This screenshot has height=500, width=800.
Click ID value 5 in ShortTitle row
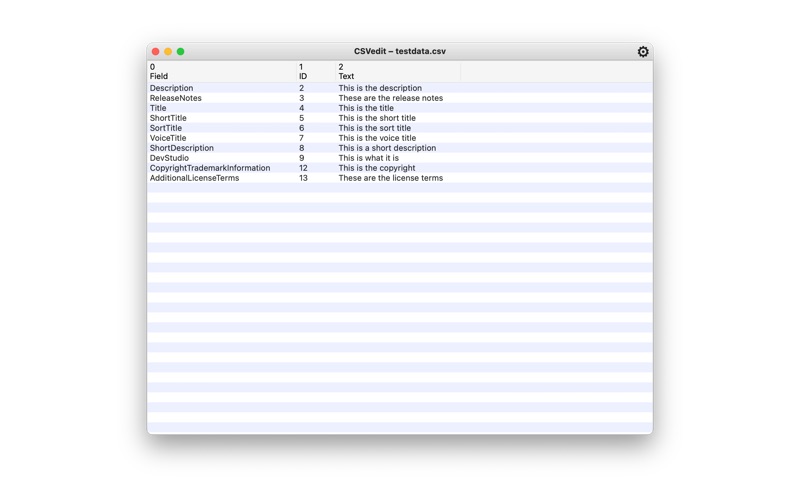point(302,118)
